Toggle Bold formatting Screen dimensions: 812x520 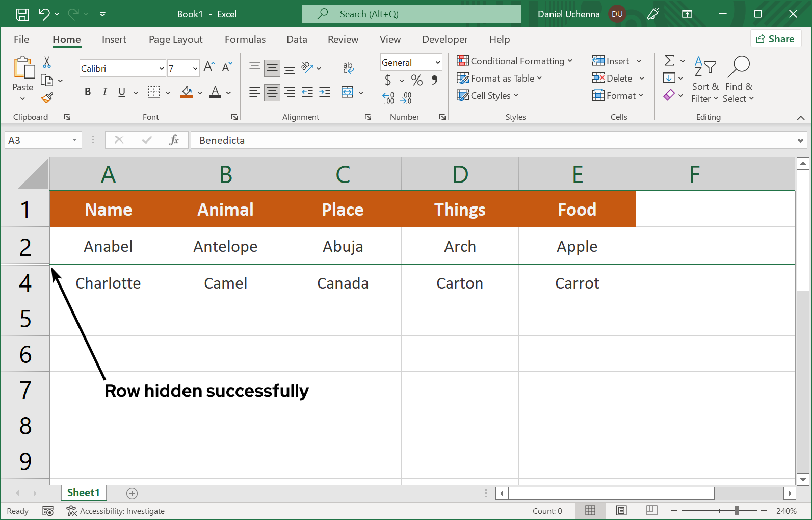(88, 92)
